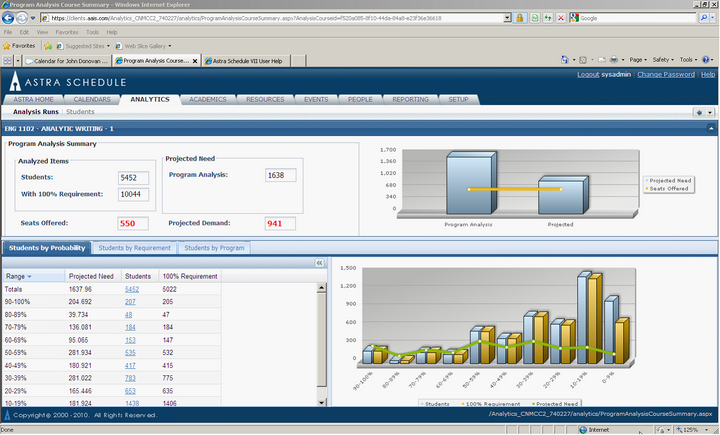
Task: Open the View menu
Action: [42, 32]
